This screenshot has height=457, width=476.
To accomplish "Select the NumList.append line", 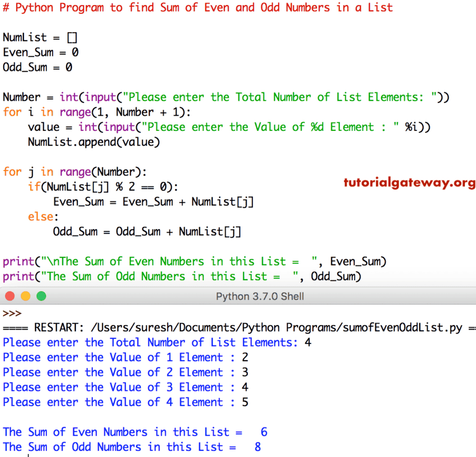I will pos(94,142).
